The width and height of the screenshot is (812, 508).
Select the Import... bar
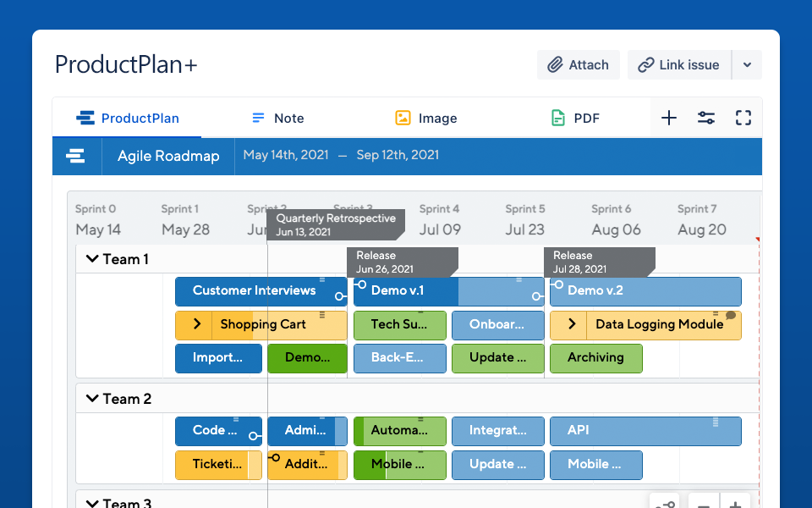[x=218, y=359]
